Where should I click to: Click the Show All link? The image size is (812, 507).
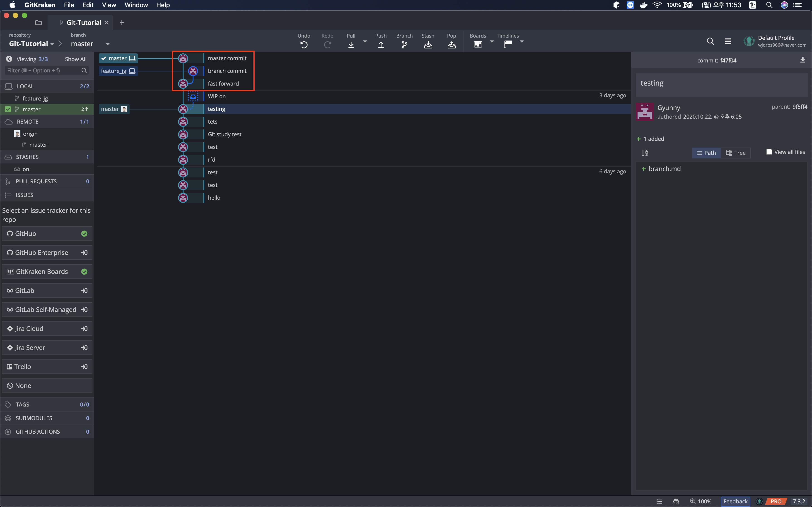point(75,59)
